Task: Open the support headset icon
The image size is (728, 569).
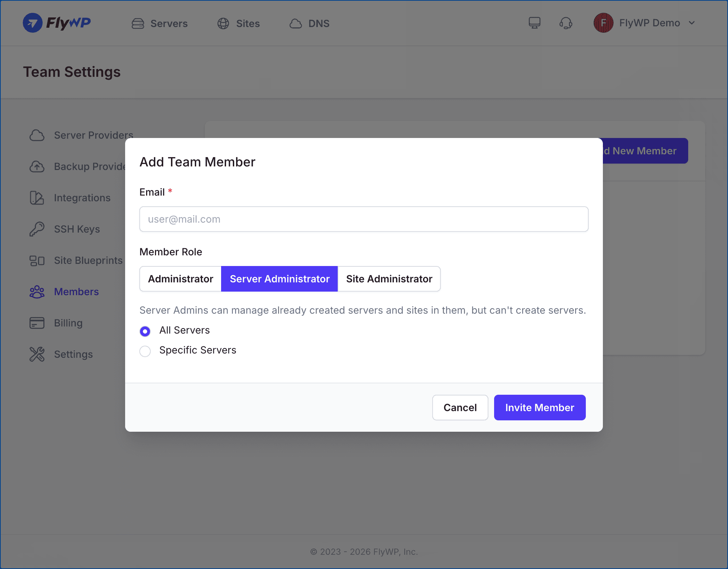Action: pos(566,23)
